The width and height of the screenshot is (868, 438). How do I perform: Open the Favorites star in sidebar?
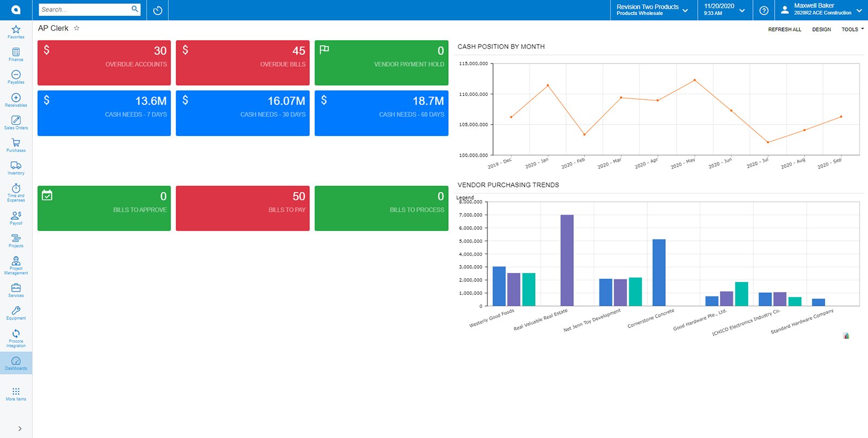click(16, 31)
